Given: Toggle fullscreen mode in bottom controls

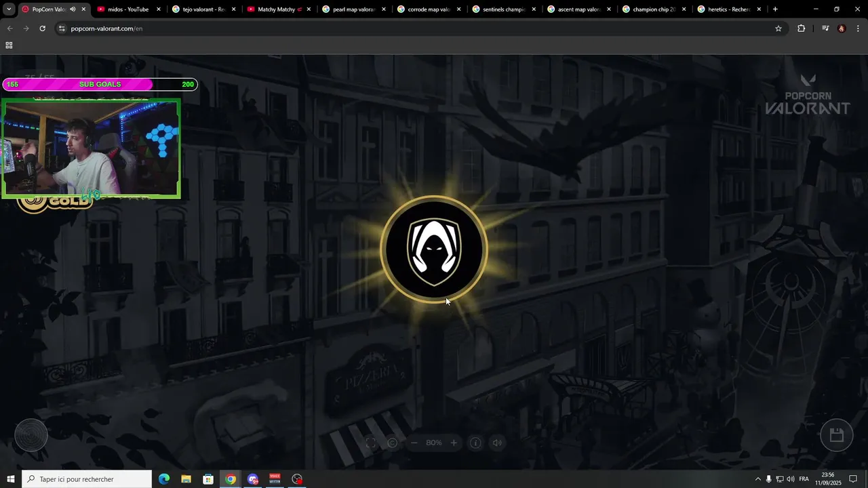Looking at the screenshot, I should tap(370, 443).
